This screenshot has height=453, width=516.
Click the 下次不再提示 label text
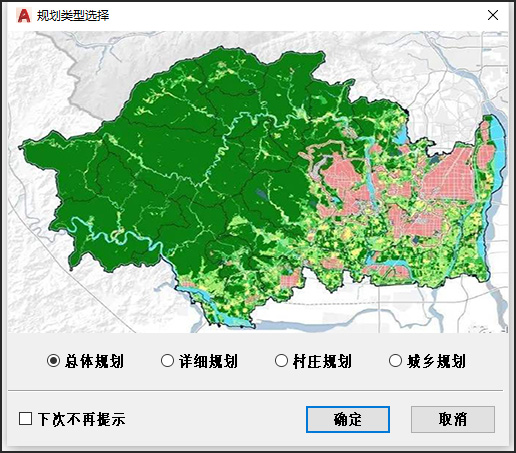(x=82, y=419)
